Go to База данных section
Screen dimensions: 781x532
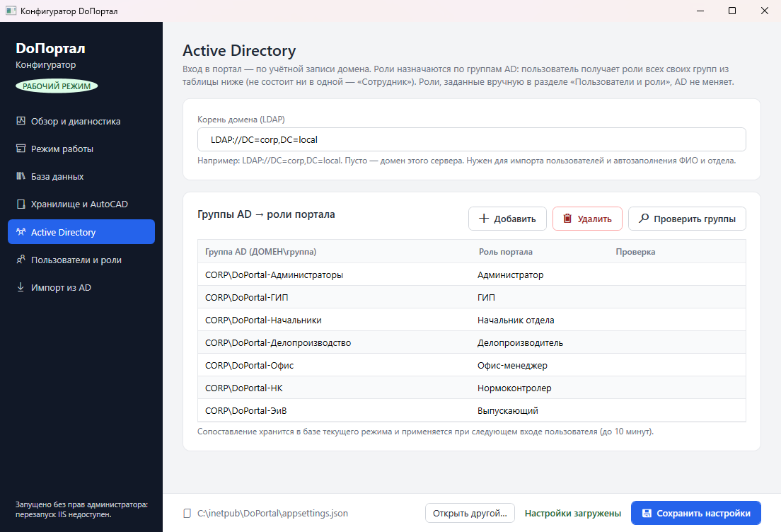click(81, 176)
